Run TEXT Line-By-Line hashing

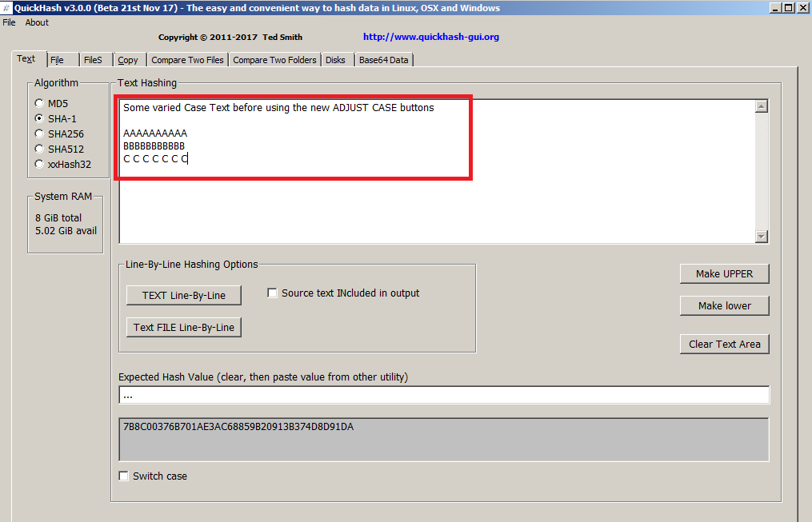pyautogui.click(x=183, y=295)
